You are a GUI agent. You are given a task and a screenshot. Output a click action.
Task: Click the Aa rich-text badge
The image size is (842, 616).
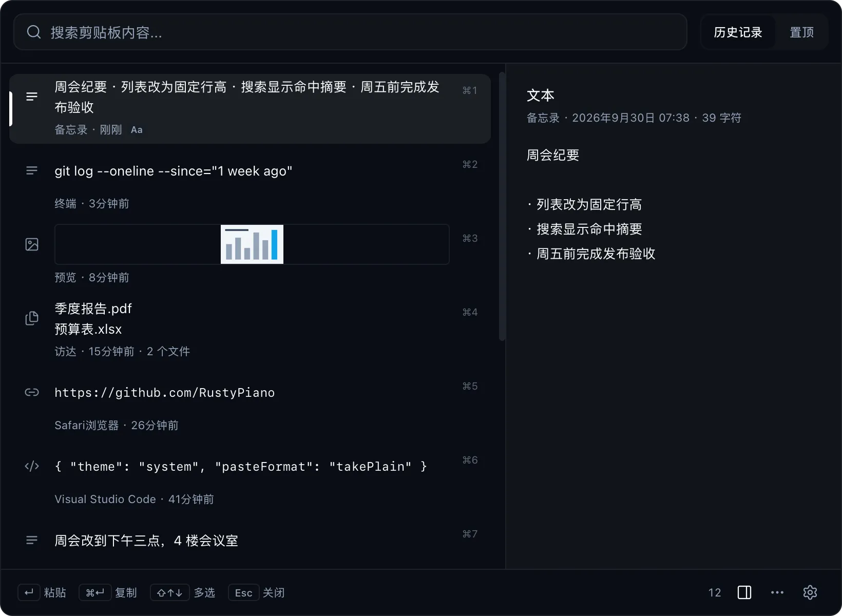(137, 130)
